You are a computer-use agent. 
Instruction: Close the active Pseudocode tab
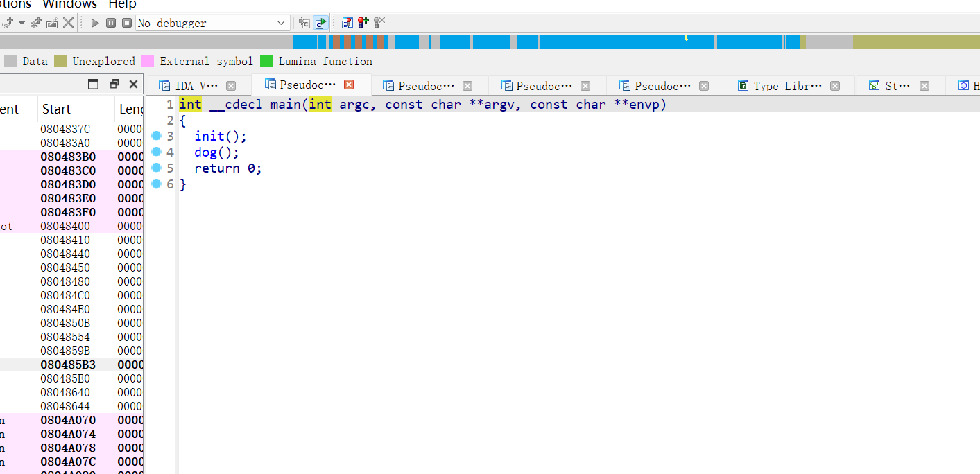tap(349, 85)
